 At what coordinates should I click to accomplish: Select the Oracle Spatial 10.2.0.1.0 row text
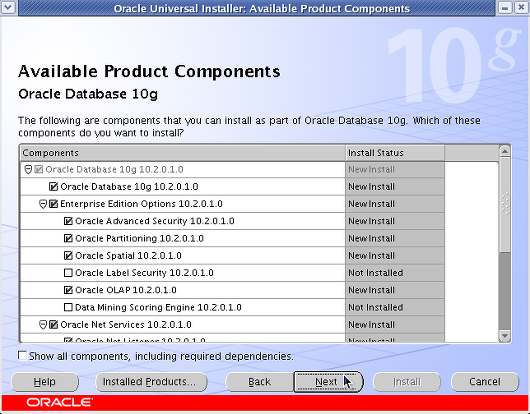click(128, 255)
